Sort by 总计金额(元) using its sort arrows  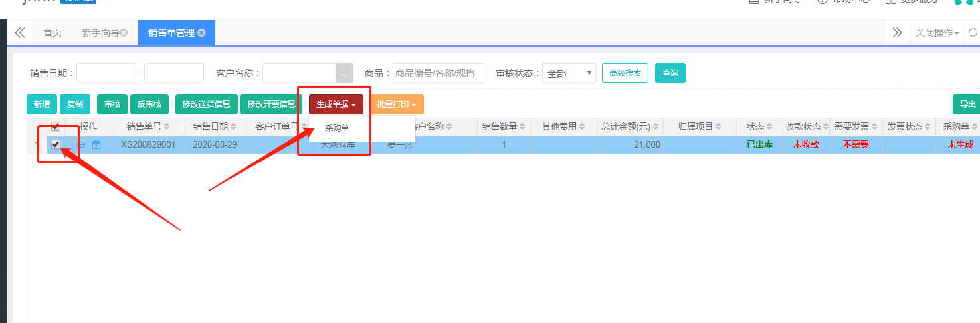coord(655,126)
